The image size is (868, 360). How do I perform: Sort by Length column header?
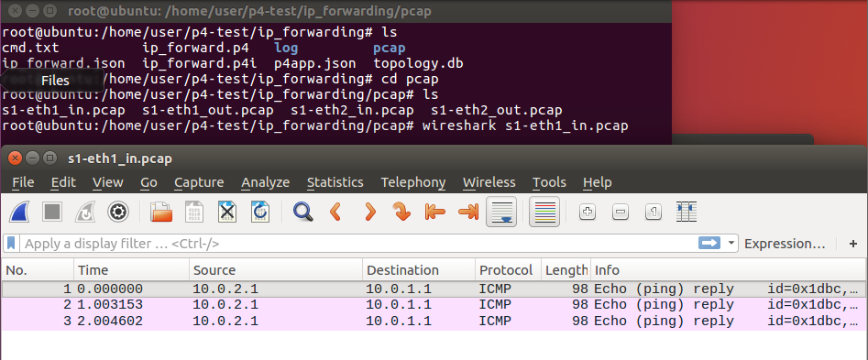566,270
